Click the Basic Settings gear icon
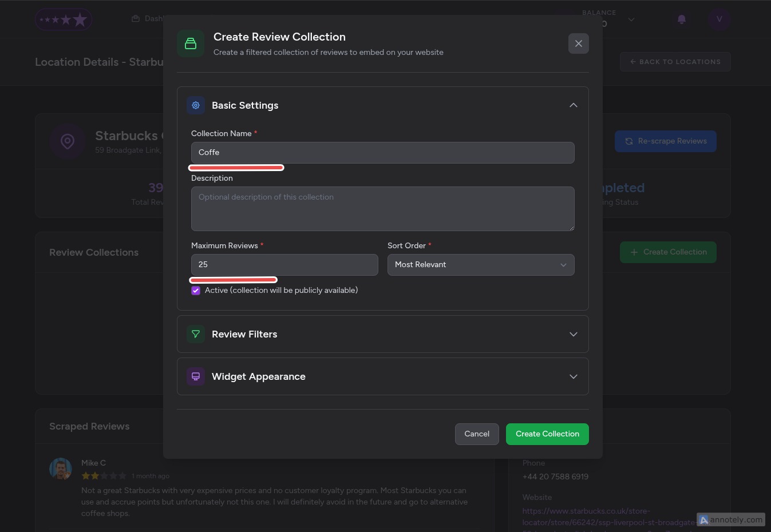The height and width of the screenshot is (532, 771). click(x=196, y=105)
